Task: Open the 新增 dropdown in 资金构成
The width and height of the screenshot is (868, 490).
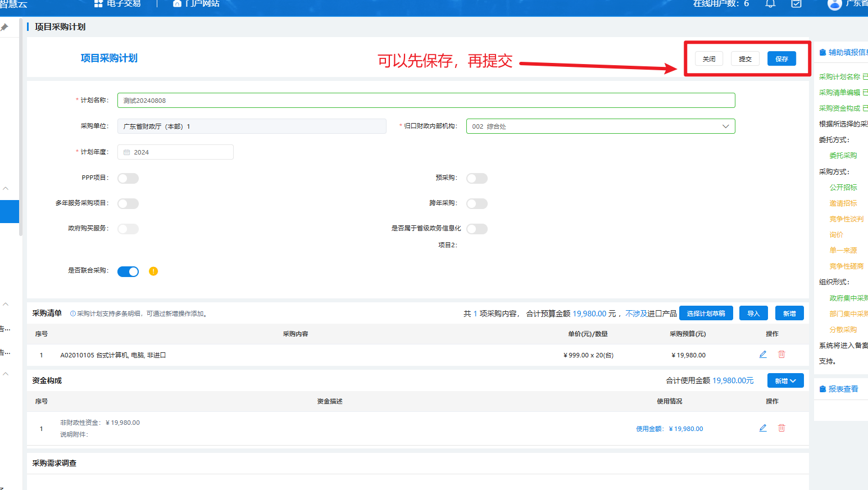Action: point(785,380)
